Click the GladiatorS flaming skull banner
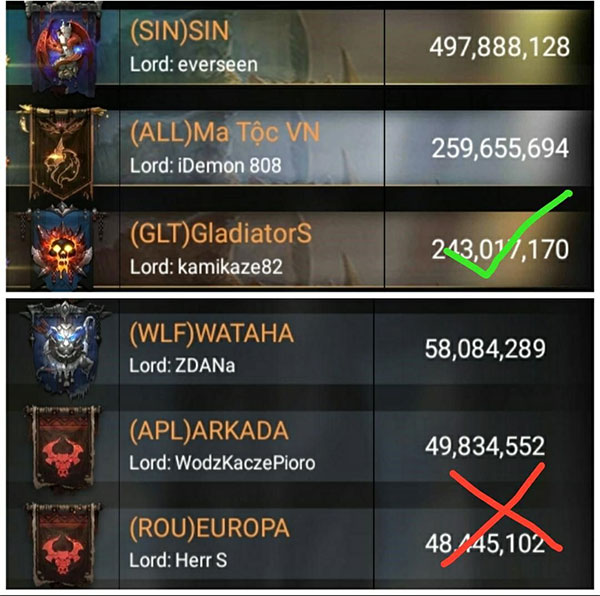Image resolution: width=600 pixels, height=596 pixels. click(x=62, y=249)
